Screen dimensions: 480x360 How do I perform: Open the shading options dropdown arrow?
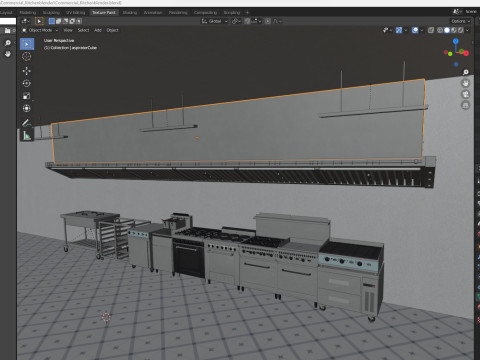[467, 30]
